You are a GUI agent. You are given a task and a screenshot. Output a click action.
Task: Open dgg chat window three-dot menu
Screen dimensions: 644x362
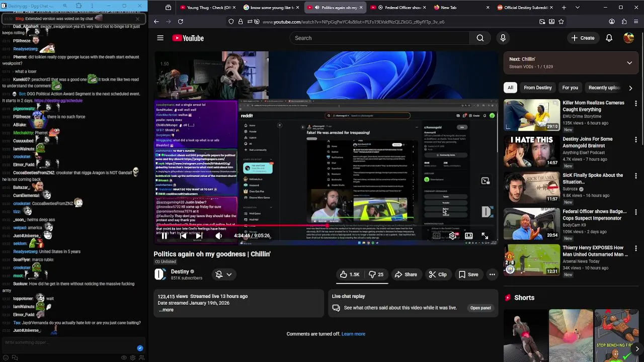[x=91, y=6]
